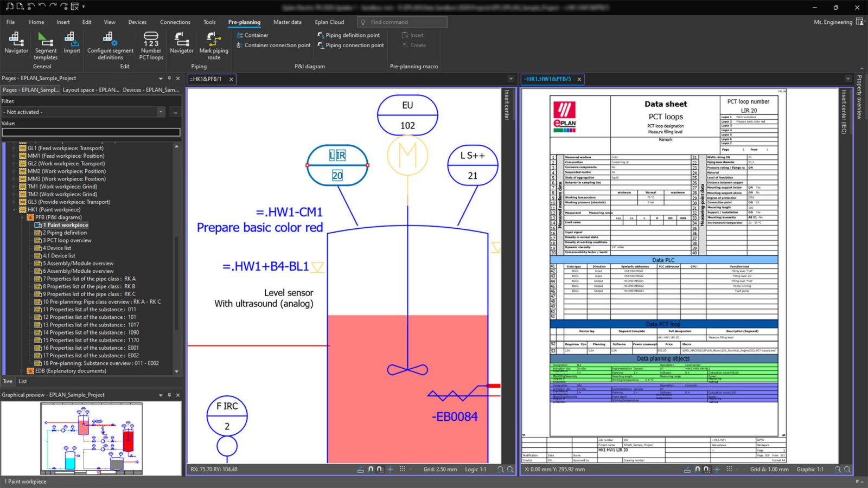This screenshot has width=868, height=488.
Task: Open the Segment templates tool
Action: [45, 43]
